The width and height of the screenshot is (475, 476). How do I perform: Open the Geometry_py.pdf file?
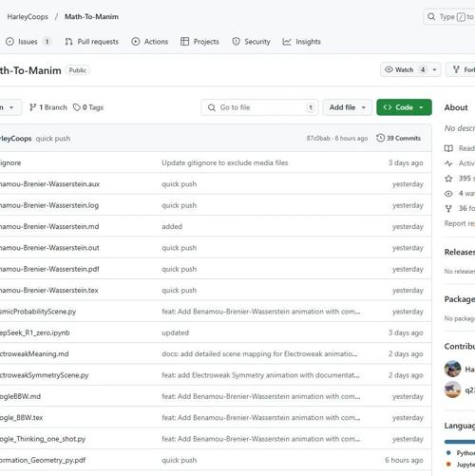tap(43, 460)
